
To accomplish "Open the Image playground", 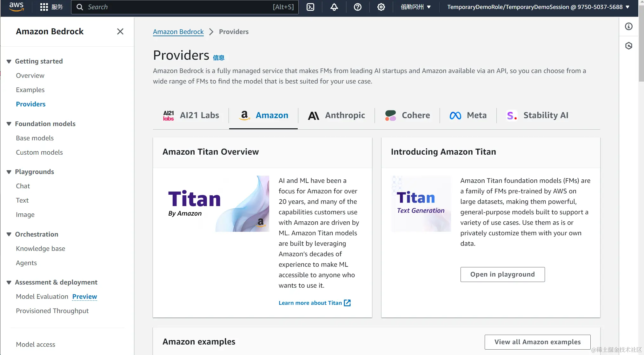I will tap(25, 215).
